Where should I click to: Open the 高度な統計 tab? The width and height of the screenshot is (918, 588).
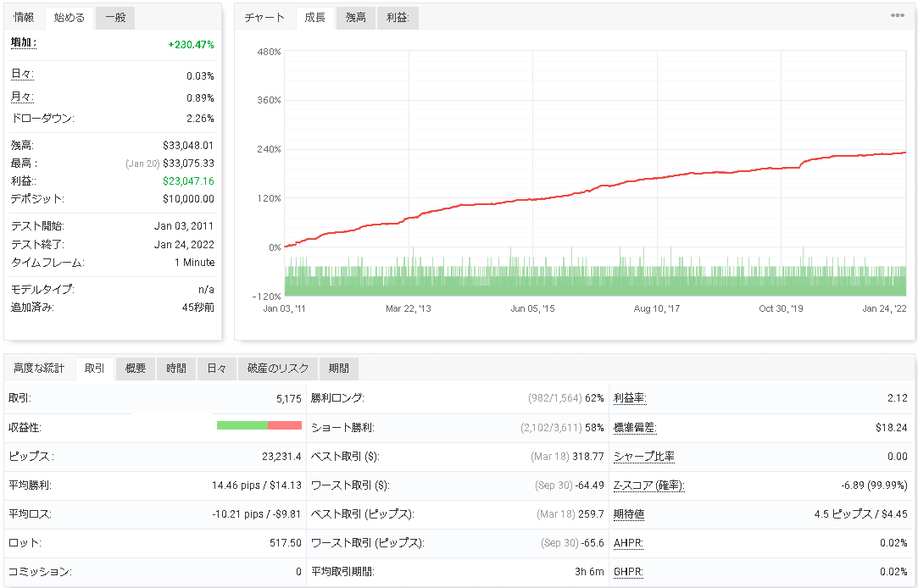pos(39,368)
